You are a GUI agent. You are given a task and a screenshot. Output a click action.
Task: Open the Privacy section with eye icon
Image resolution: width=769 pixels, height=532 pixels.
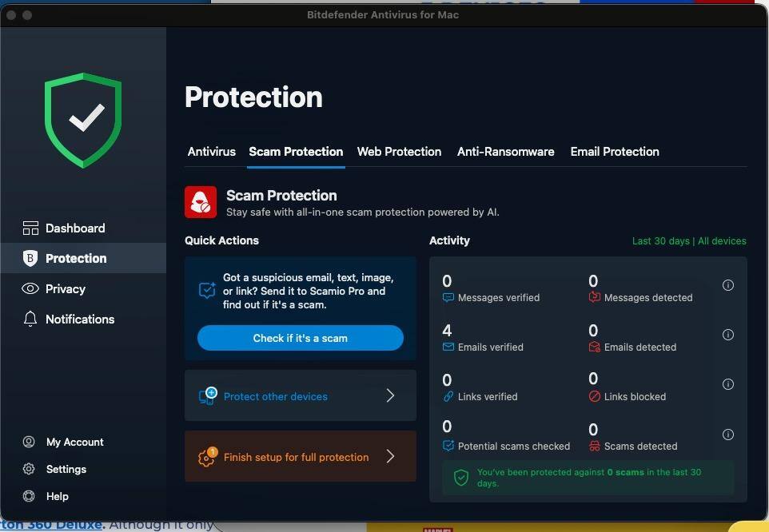(x=65, y=289)
